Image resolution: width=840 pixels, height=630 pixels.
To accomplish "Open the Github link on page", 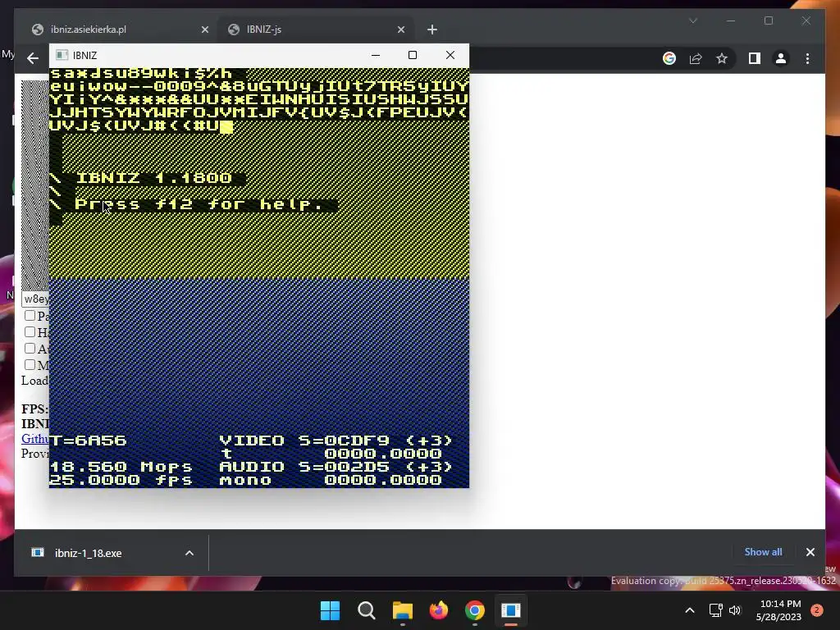I will coord(34,438).
